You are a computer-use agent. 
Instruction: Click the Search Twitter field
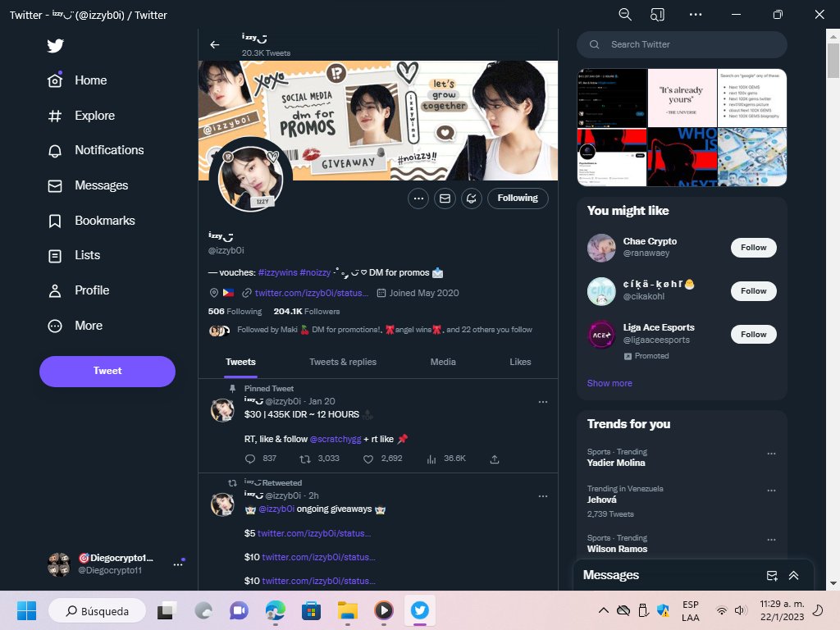coord(682,44)
